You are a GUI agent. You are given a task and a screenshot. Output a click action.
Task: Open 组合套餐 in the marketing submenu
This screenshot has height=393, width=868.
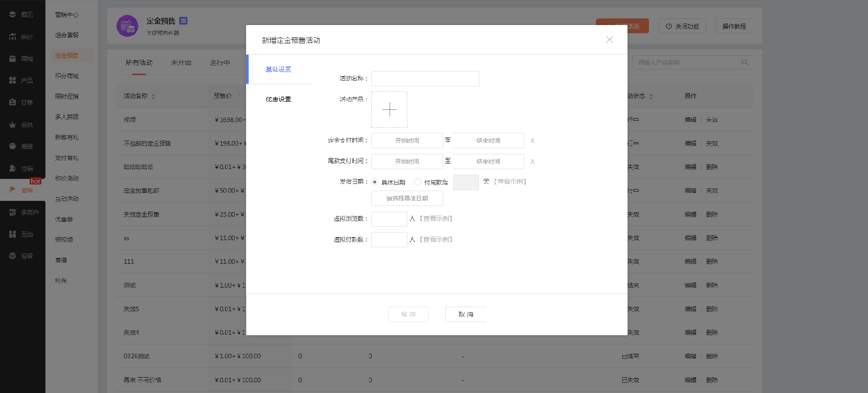[67, 35]
